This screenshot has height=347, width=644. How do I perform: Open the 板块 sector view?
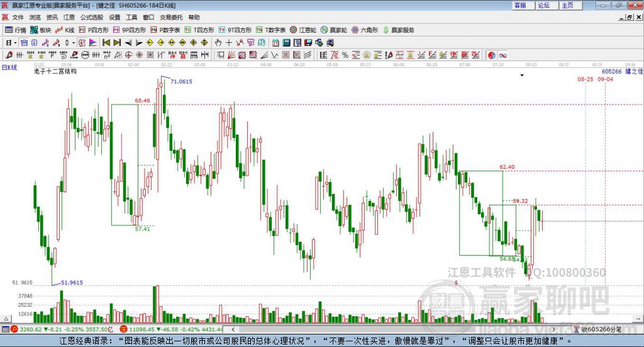40,30
